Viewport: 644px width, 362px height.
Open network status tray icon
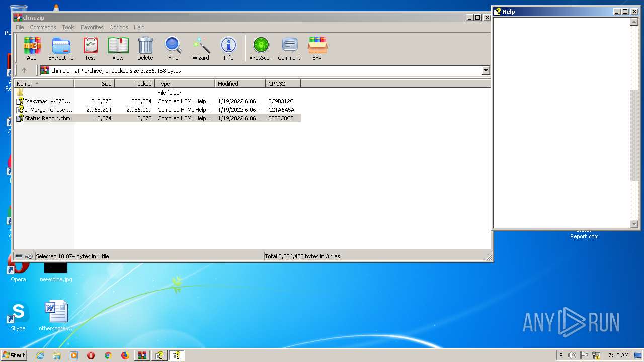pos(596,355)
